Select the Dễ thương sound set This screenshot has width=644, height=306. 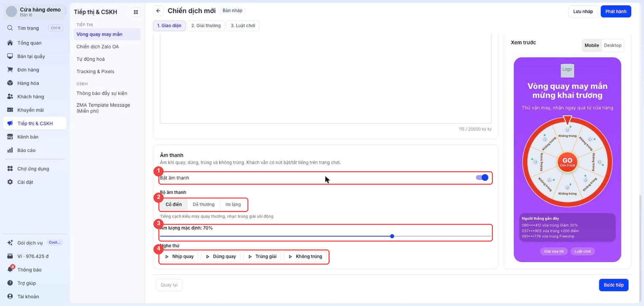click(x=203, y=204)
